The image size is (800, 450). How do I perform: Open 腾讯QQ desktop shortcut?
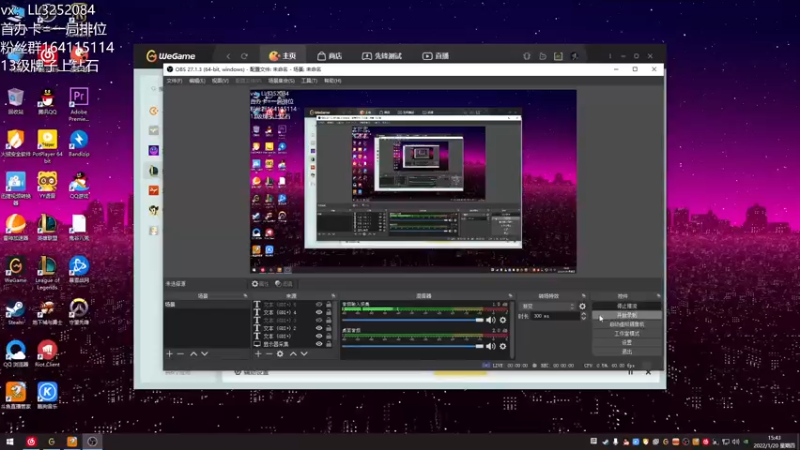[47, 101]
